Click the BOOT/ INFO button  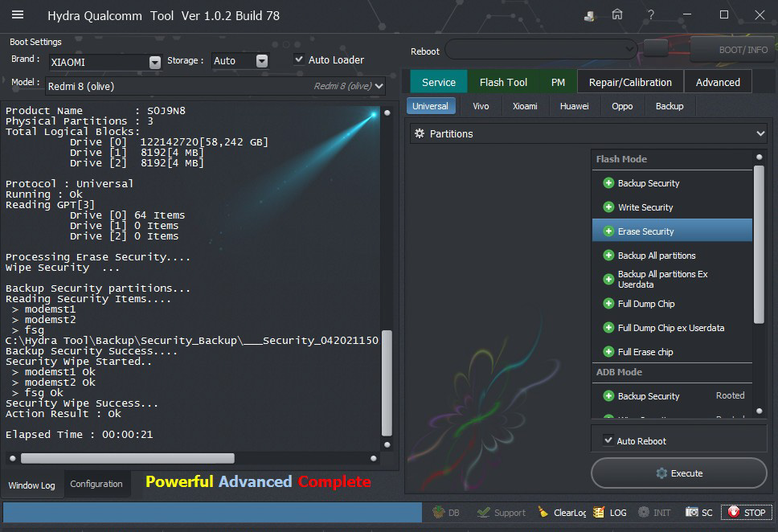(733, 49)
